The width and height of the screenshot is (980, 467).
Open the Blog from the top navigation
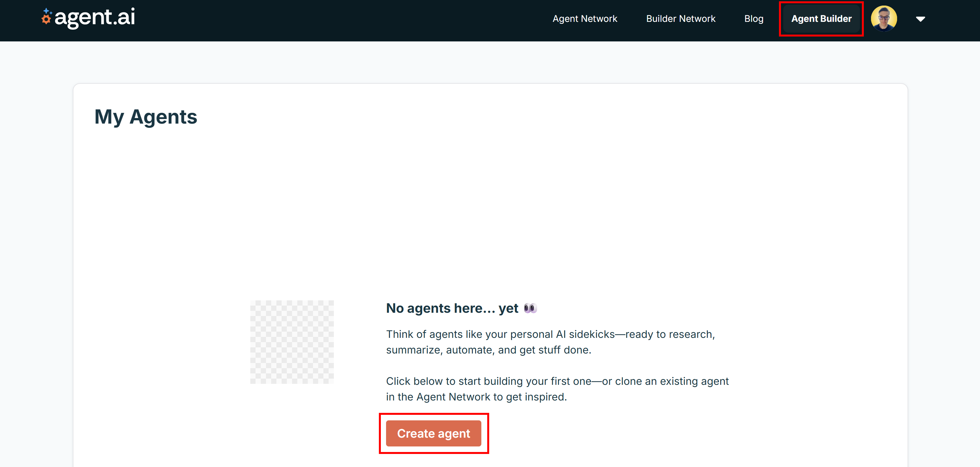pos(754,18)
